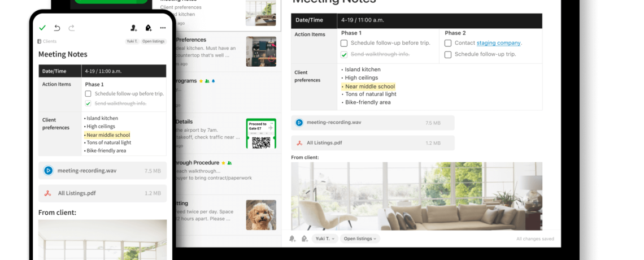Play meeting-recording.wav in the desktop note
The image size is (644, 260).
[299, 122]
